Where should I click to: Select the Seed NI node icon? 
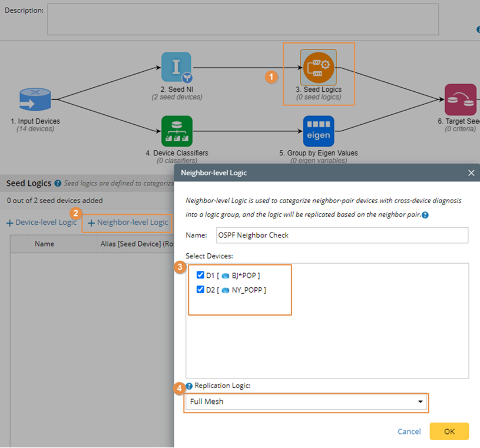pyautogui.click(x=176, y=67)
